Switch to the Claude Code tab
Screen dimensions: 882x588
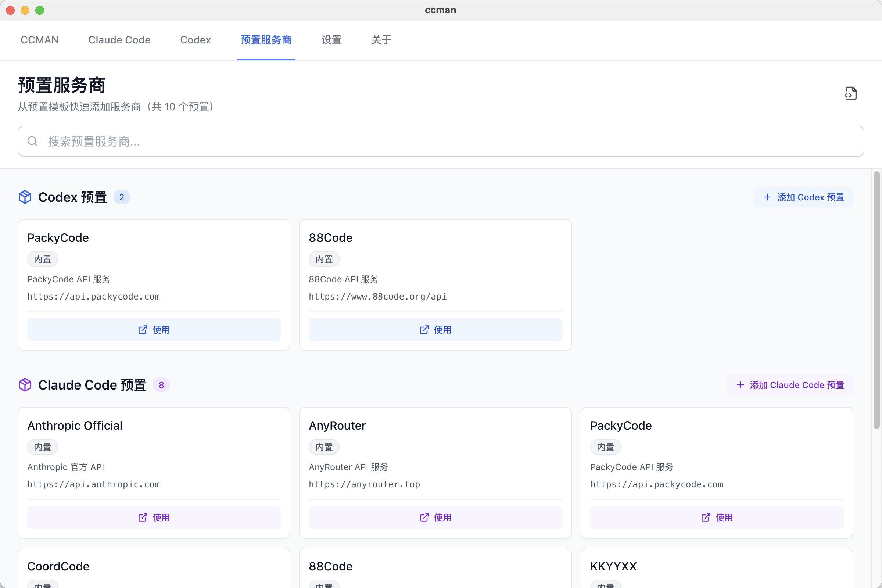pos(119,40)
